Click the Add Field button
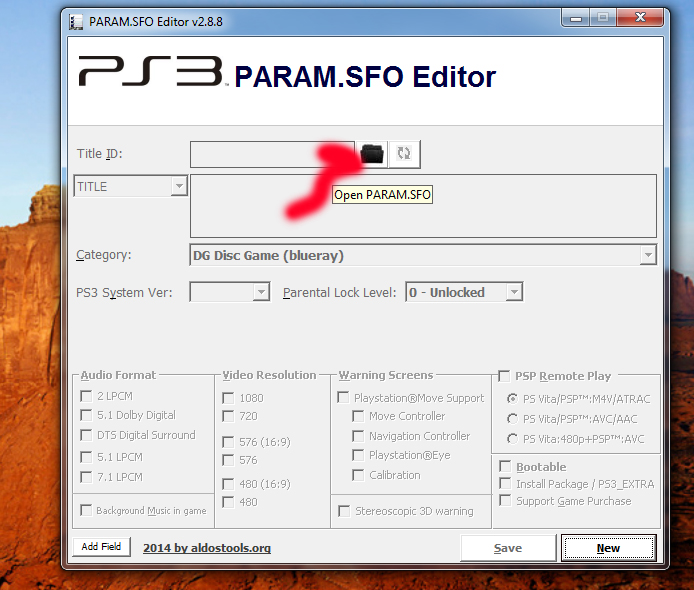The image size is (694, 590). (102, 547)
